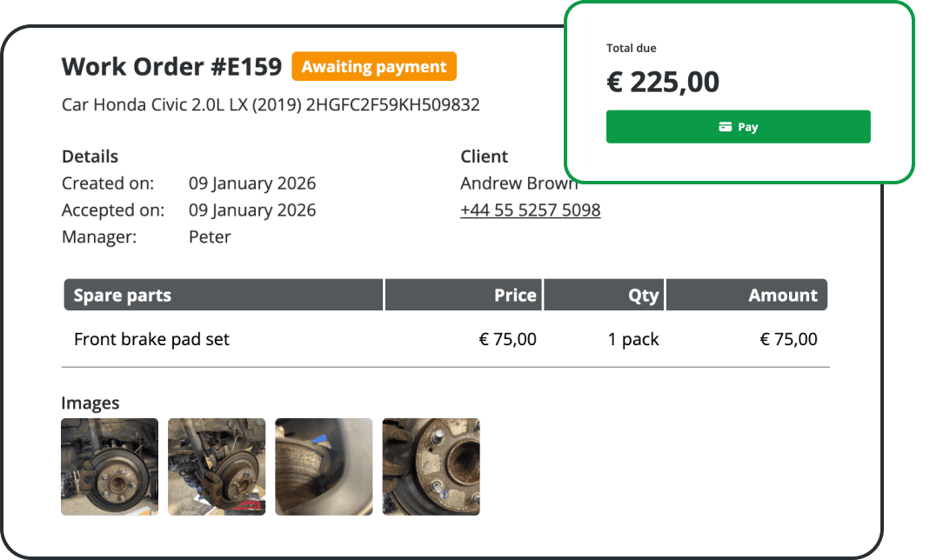Click the Work Order #E159 title
The width and height of the screenshot is (950, 560).
coord(171,66)
